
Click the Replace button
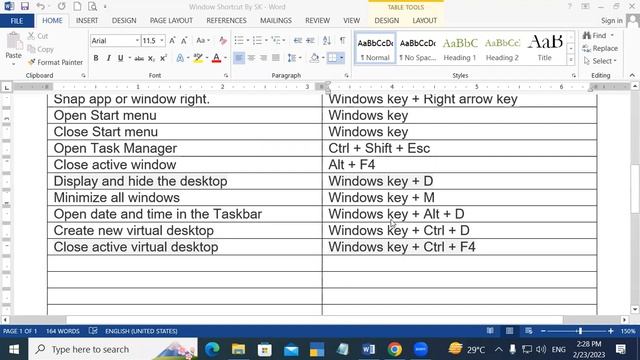point(600,49)
